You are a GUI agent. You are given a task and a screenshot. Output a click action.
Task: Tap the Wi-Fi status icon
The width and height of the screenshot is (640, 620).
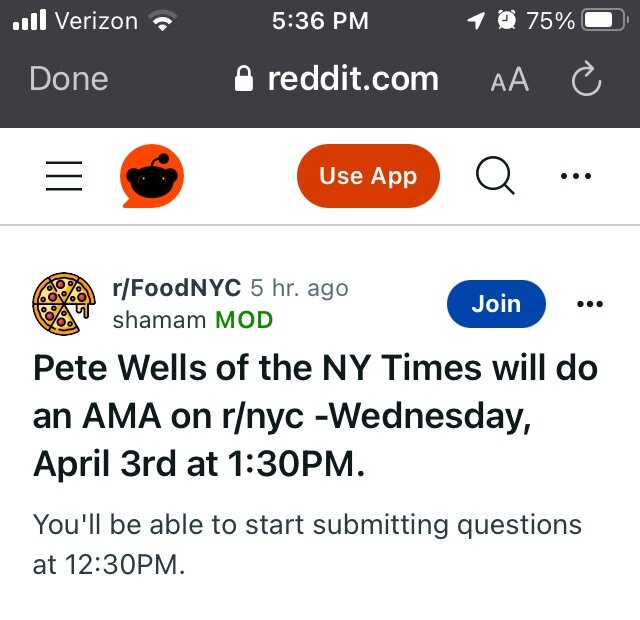point(160,20)
